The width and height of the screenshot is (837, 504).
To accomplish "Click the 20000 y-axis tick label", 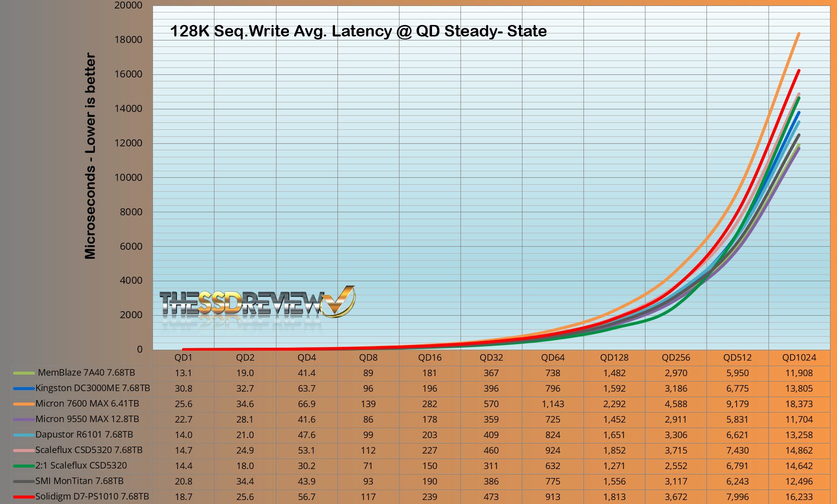I will (128, 5).
